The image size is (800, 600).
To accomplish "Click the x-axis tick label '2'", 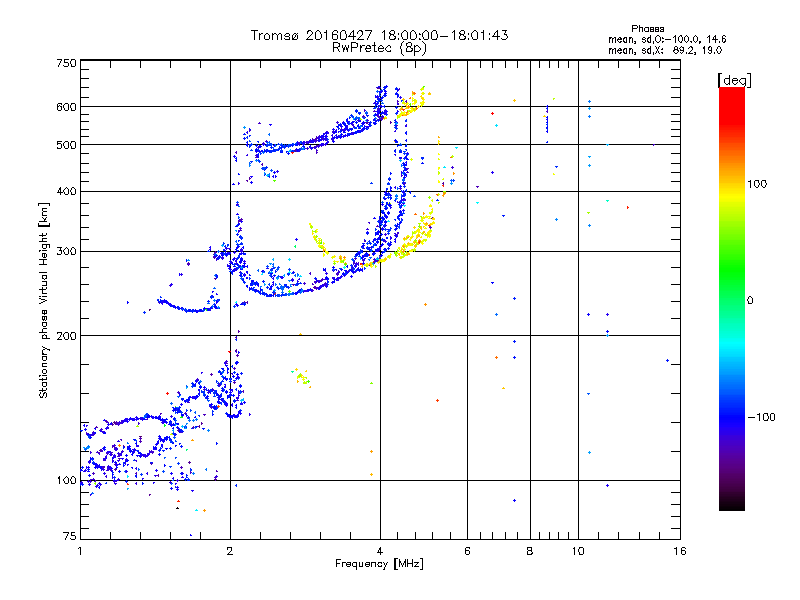I will tap(230, 551).
